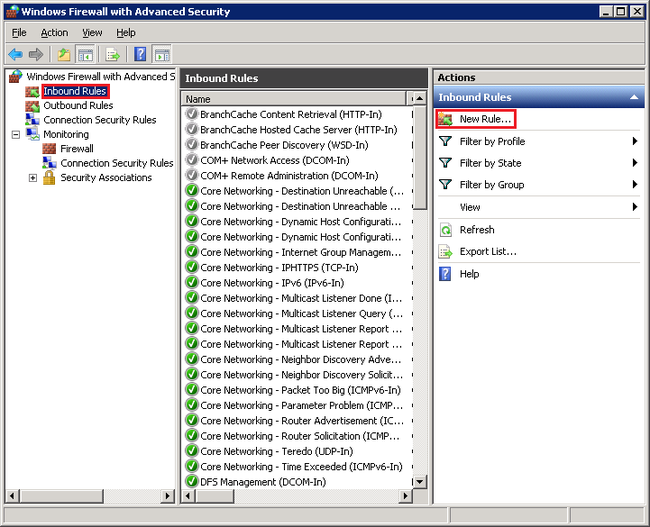Click the Forward arrow toolbar icon
The height and width of the screenshot is (527, 650).
(36, 54)
